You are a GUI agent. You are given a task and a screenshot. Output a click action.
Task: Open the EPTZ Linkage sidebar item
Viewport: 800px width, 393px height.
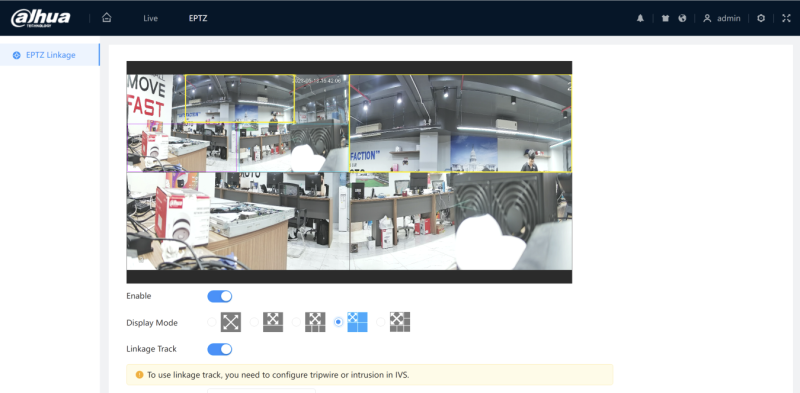pyautogui.click(x=50, y=55)
